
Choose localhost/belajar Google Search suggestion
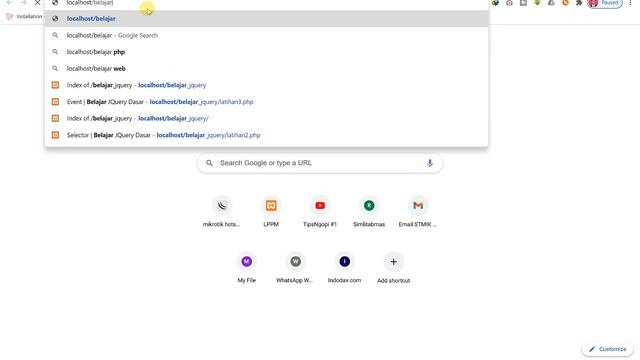point(266,36)
